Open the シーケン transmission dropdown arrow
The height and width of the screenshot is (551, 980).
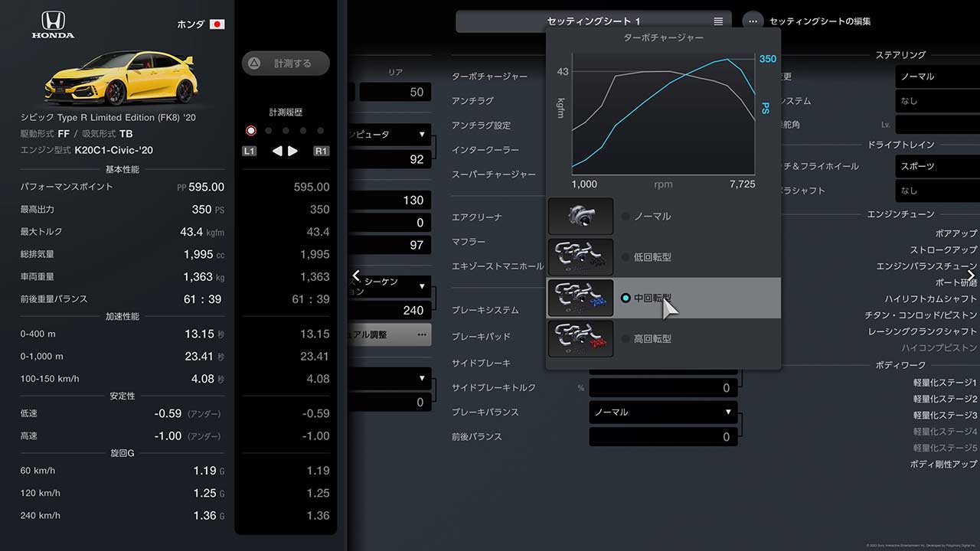coord(422,287)
